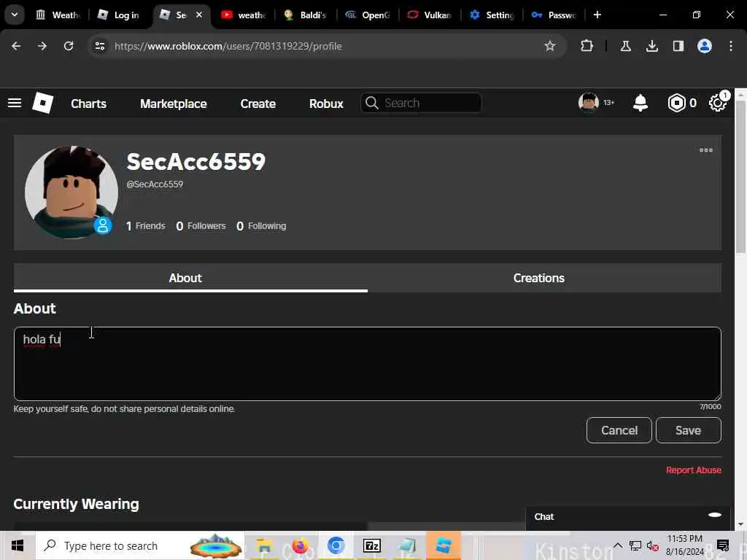
Task: Open the Create page
Action: [x=258, y=104]
